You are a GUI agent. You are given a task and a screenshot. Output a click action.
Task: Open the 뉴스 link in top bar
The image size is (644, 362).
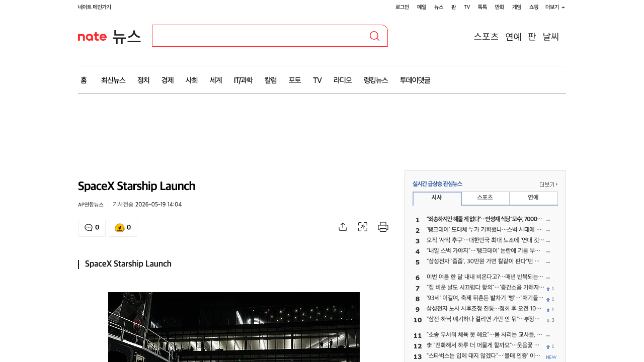click(x=439, y=7)
